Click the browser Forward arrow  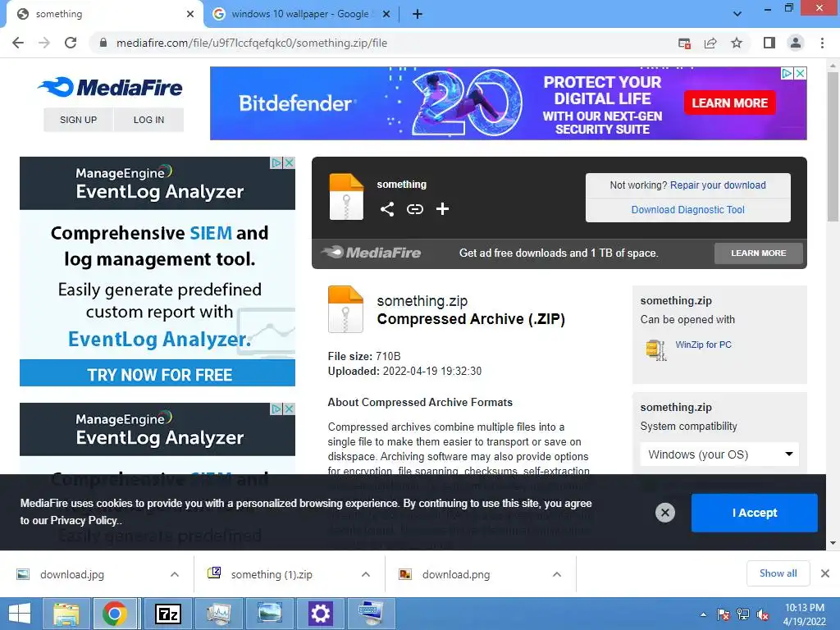(44, 43)
